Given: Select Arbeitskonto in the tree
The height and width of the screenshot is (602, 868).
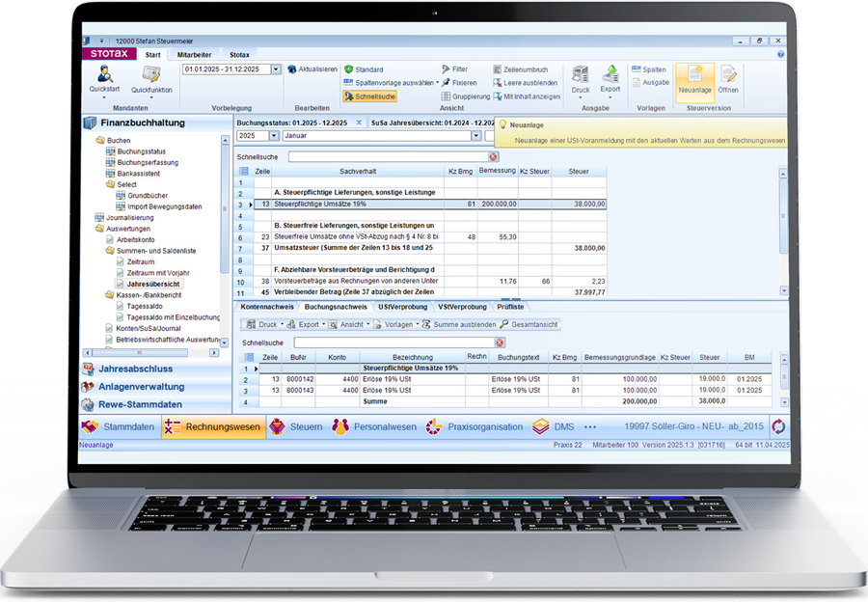Looking at the screenshot, I should click(135, 240).
